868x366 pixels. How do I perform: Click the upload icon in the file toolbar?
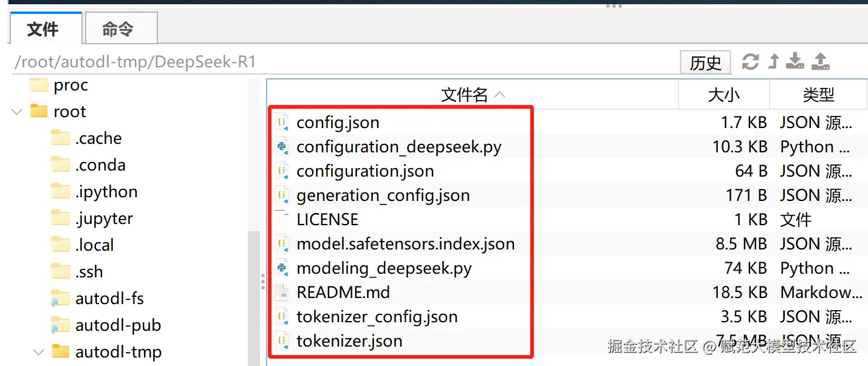pos(821,61)
